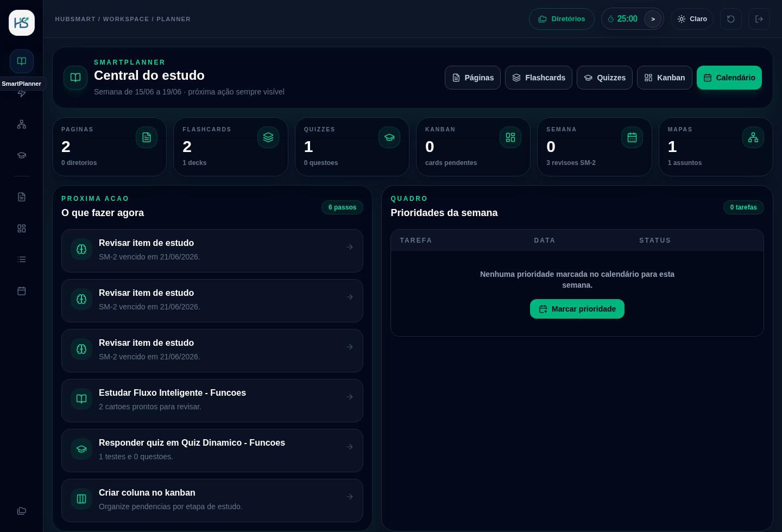Click the '1 decks' text in Flashcards card
The width and height of the screenshot is (782, 532).
(194, 163)
